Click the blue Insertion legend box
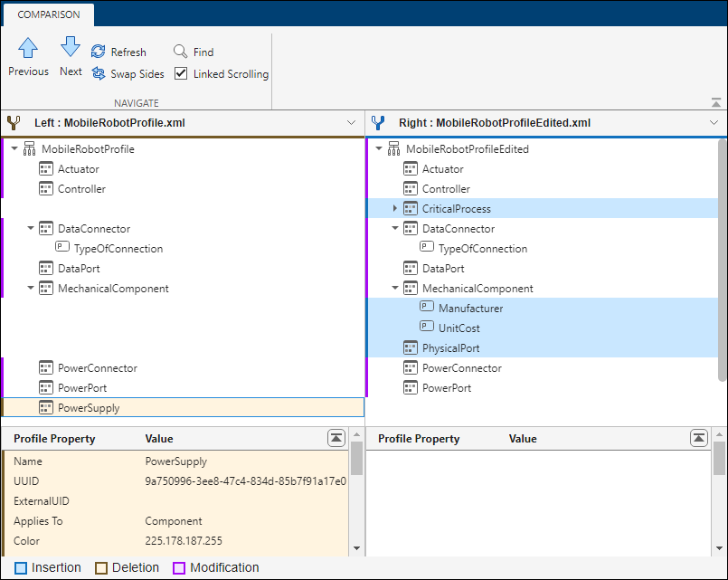 coord(20,568)
